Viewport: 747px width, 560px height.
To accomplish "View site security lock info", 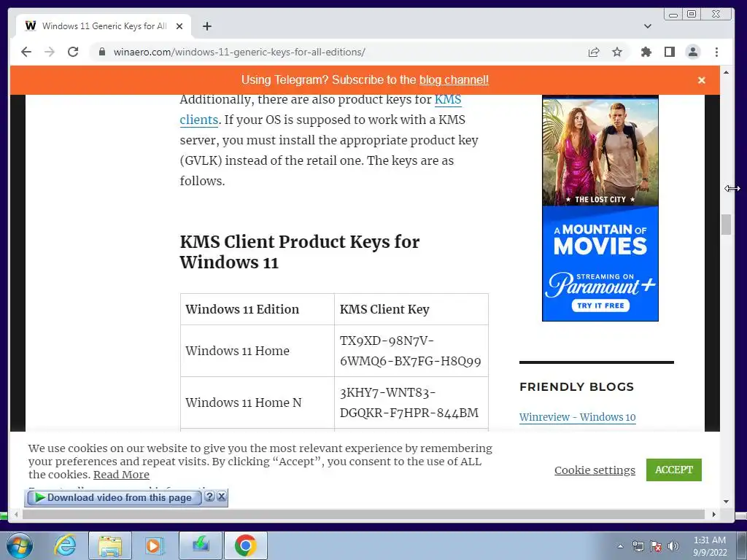I will pyautogui.click(x=102, y=52).
